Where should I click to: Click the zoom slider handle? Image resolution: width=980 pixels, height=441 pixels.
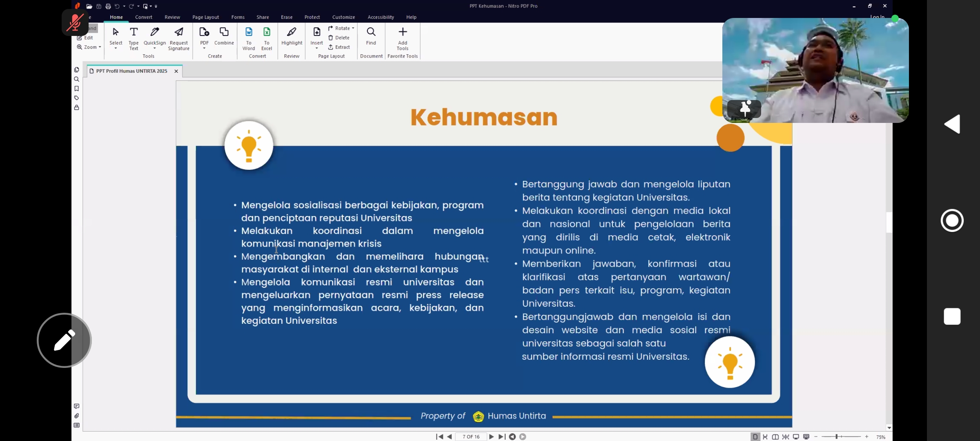click(x=836, y=437)
